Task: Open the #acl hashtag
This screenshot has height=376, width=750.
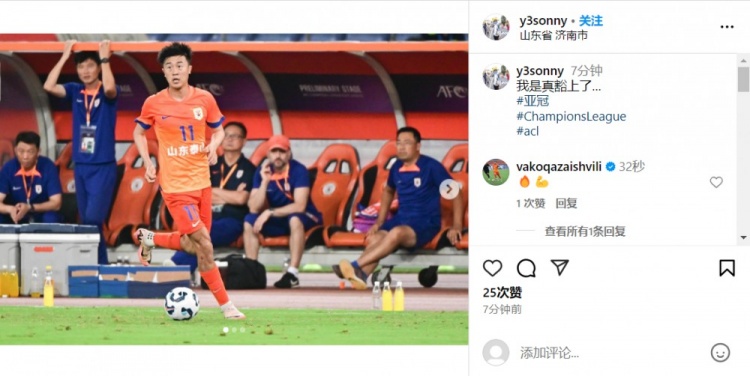Action: tap(528, 131)
